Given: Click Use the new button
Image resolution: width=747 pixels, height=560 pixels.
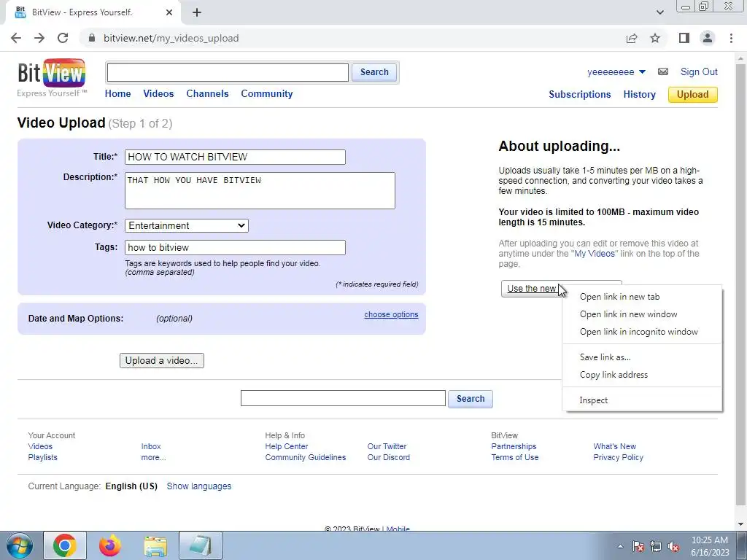Looking at the screenshot, I should click(532, 289).
